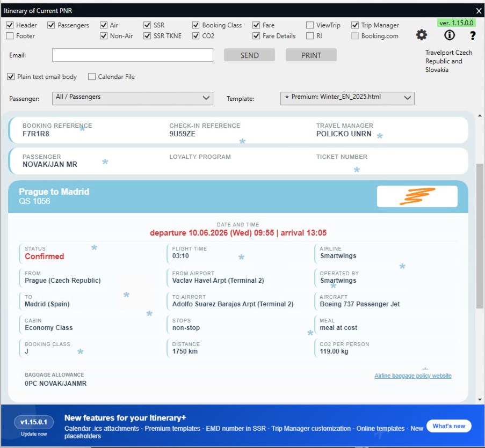Click the information circle icon
Image resolution: width=485 pixels, height=448 pixels.
[x=449, y=35]
